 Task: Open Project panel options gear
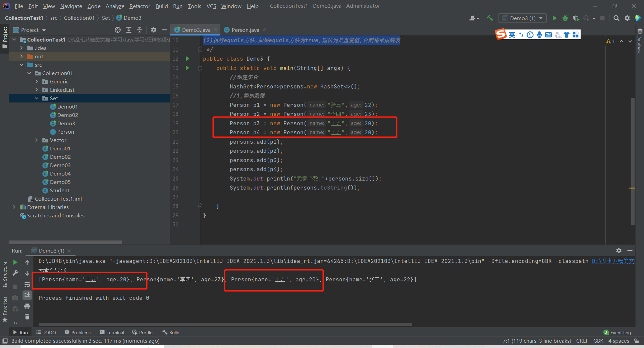[153, 30]
